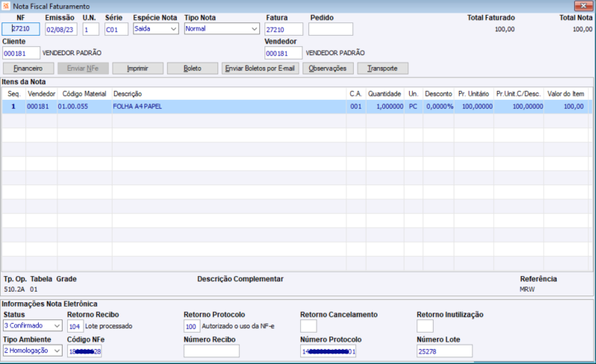596x364 pixels.
Task: Click the quantity cell 1,000000
Action: (x=384, y=106)
